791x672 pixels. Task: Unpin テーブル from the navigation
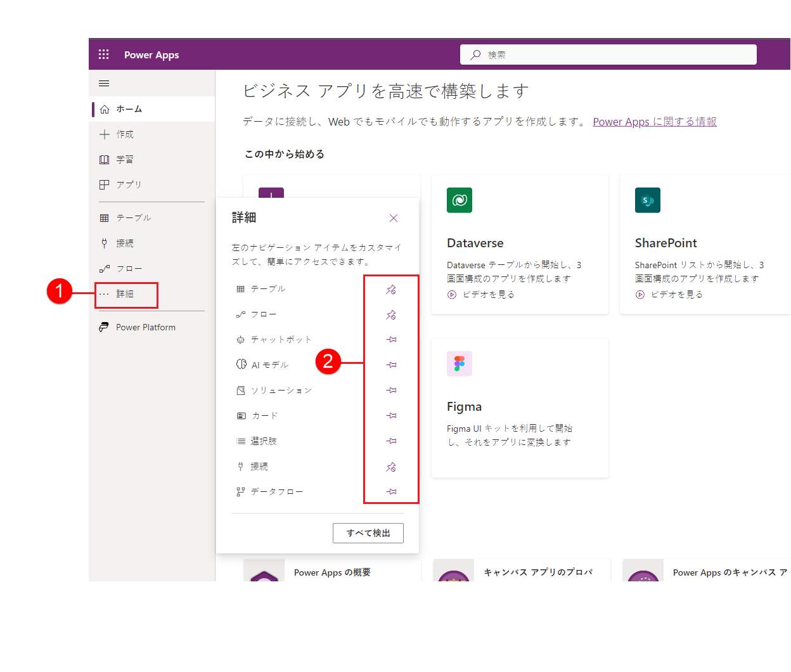click(x=391, y=289)
